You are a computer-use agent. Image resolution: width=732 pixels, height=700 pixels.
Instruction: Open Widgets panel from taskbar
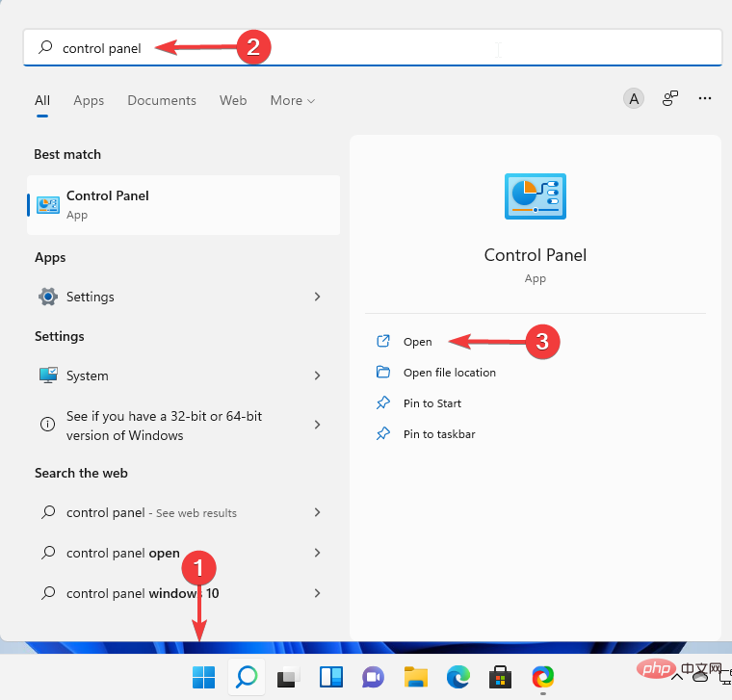coord(331,677)
